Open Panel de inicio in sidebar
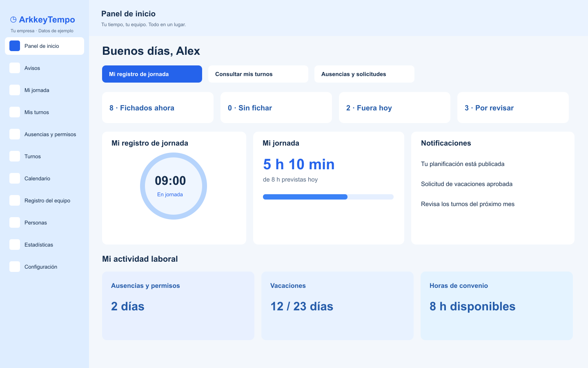This screenshot has width=588, height=368. point(45,46)
